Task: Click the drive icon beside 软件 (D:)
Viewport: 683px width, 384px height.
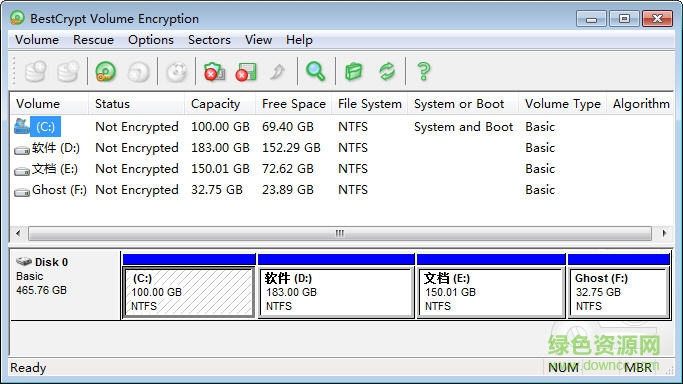Action: tap(22, 150)
